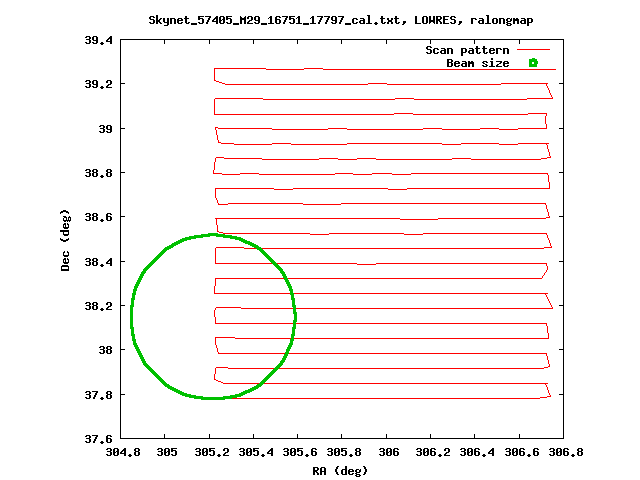This screenshot has width=640, height=480.
Task: Click the Dec axis tick label 37.8
Action: coord(98,395)
